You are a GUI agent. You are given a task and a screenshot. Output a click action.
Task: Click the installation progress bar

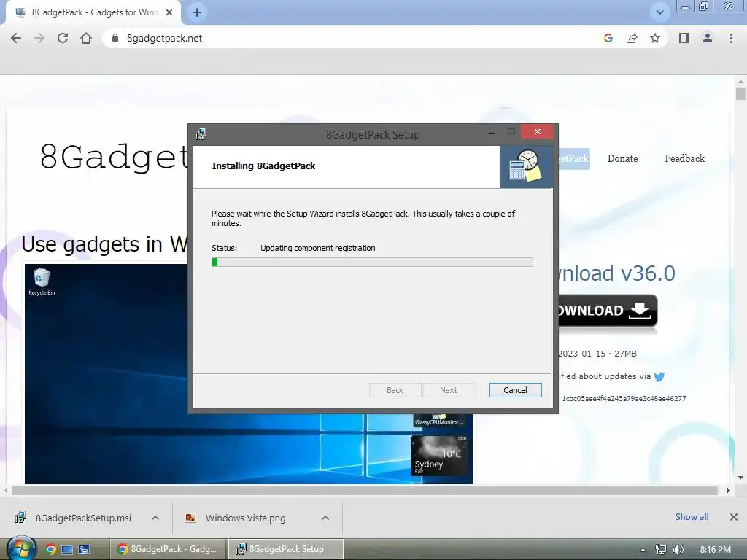click(x=373, y=262)
